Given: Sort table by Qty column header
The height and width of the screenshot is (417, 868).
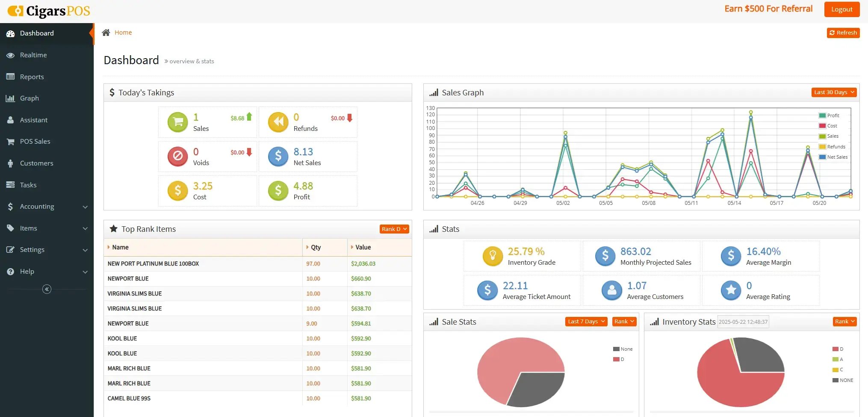Looking at the screenshot, I should click(316, 247).
